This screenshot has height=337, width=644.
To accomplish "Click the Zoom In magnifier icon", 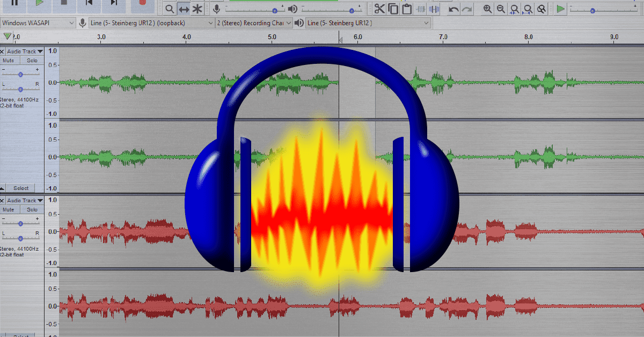I will [x=487, y=9].
